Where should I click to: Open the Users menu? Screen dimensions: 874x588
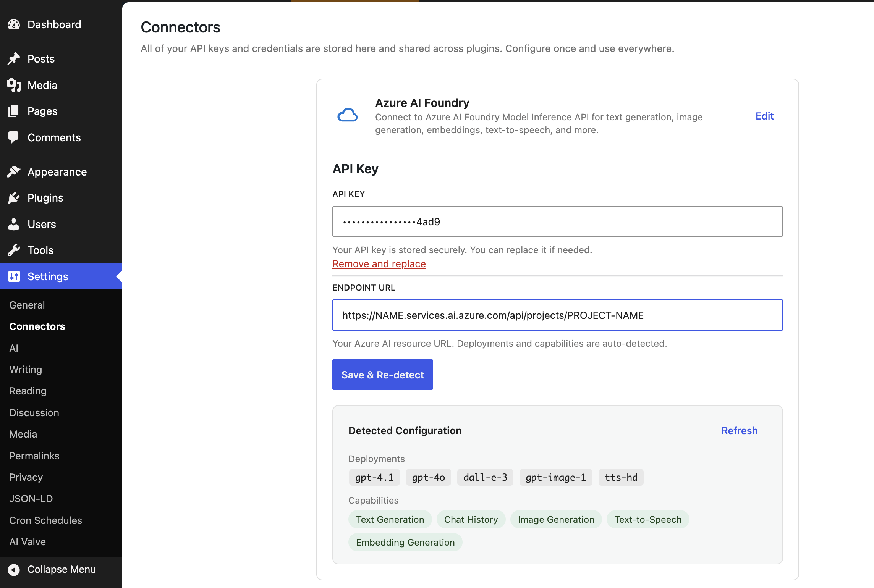[61, 224]
